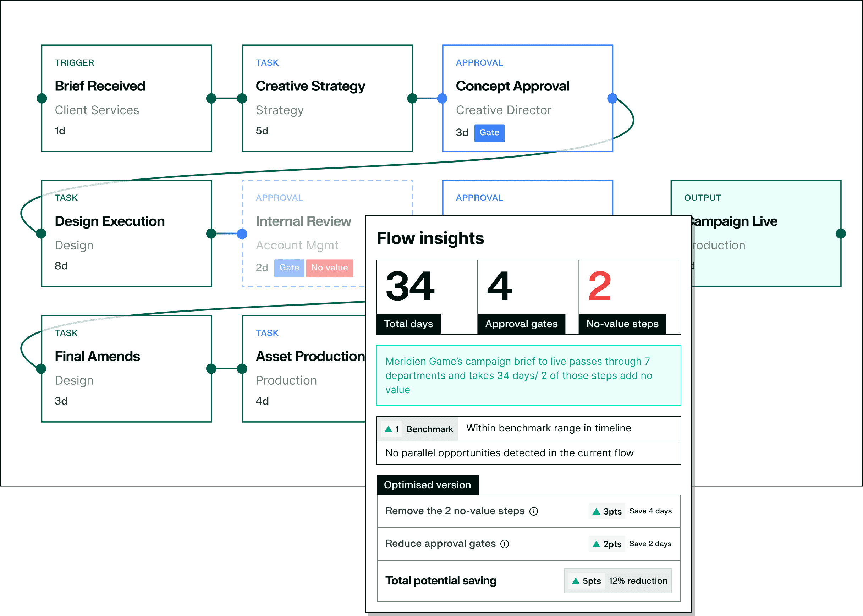The image size is (863, 616).
Task: Click green triangle in Benchmark badge
Action: (x=389, y=429)
